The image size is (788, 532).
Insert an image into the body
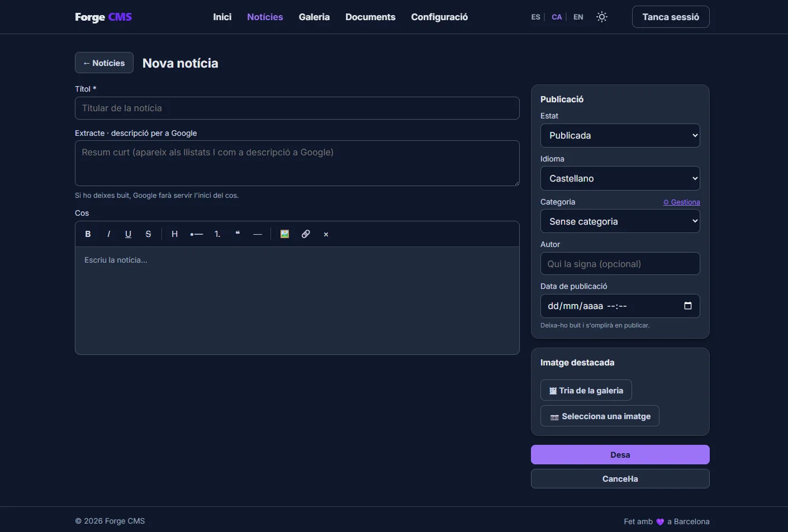tap(284, 234)
